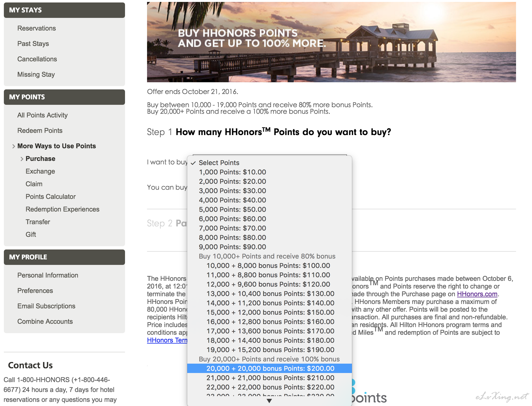Expand the Purchase chevron in sidebar
Viewport: 532px width, 406px height.
pyautogui.click(x=22, y=159)
